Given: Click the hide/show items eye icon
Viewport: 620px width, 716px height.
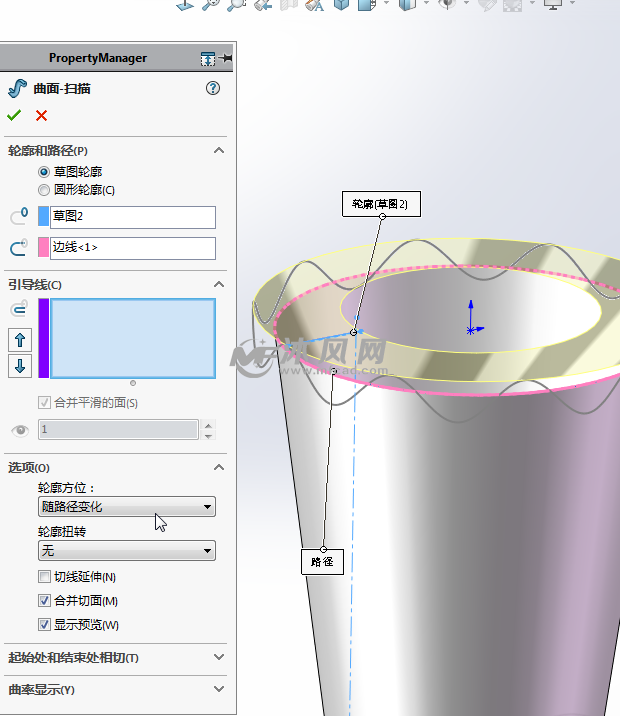Looking at the screenshot, I should point(447,5).
